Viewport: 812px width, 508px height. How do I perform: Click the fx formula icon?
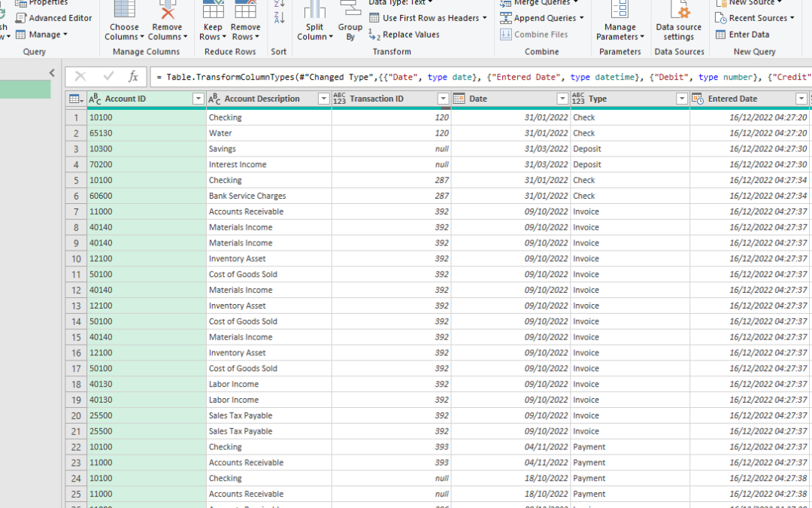click(133, 77)
